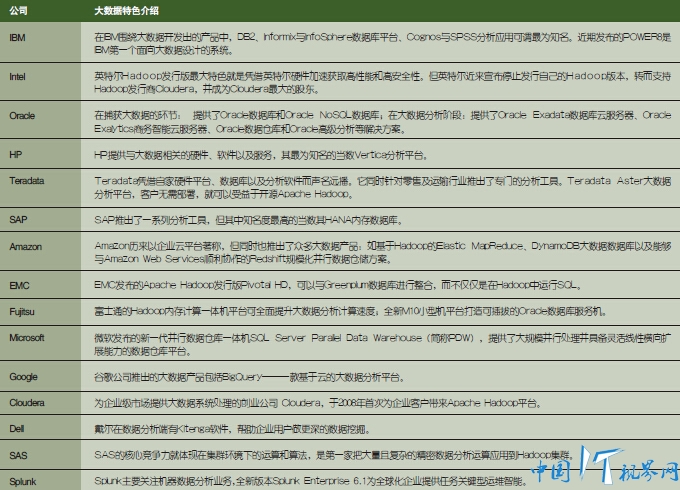Click Fujitsu description mentioning M10 platform
The height and width of the screenshot is (490, 680).
tap(350, 311)
